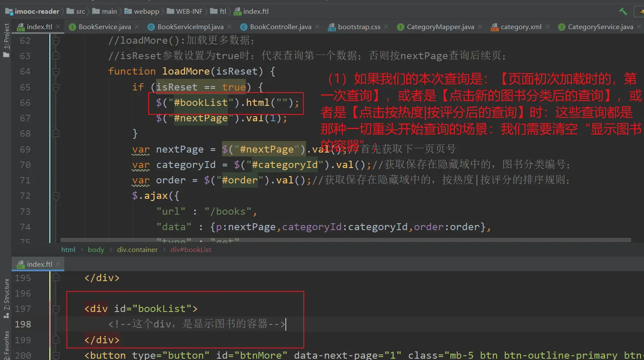Jump to body in the editor breadcrumbs

click(96, 249)
